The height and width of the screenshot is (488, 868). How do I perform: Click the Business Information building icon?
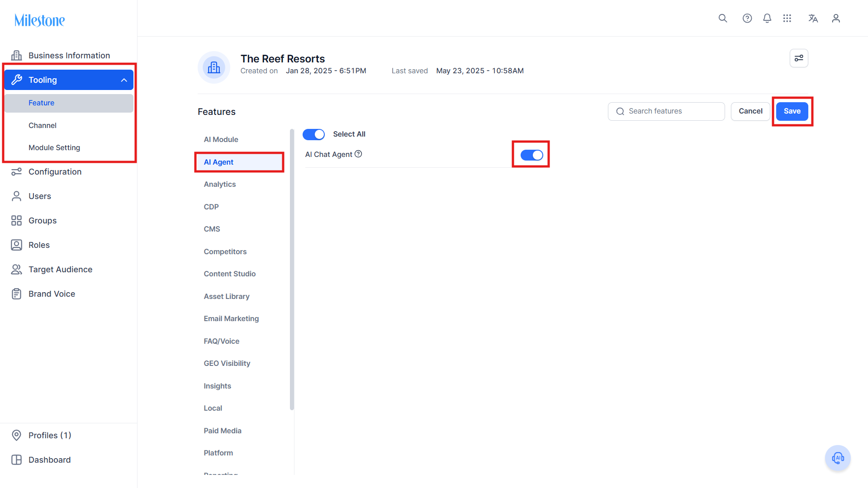16,55
